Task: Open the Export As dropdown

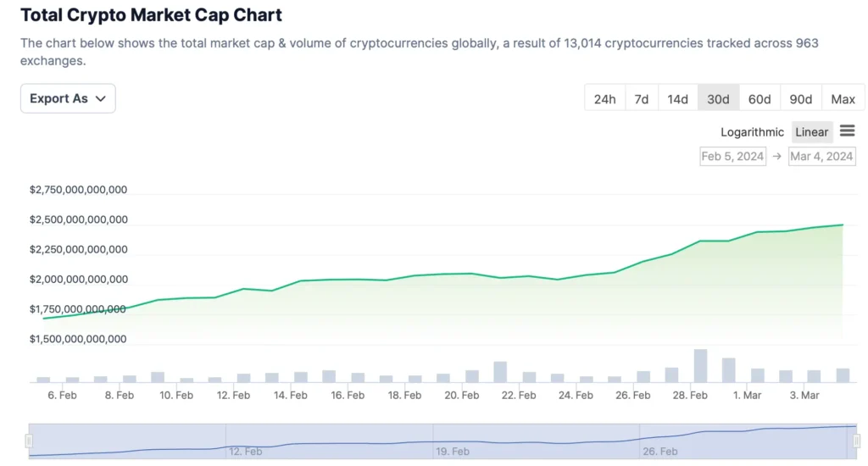Action: tap(68, 99)
